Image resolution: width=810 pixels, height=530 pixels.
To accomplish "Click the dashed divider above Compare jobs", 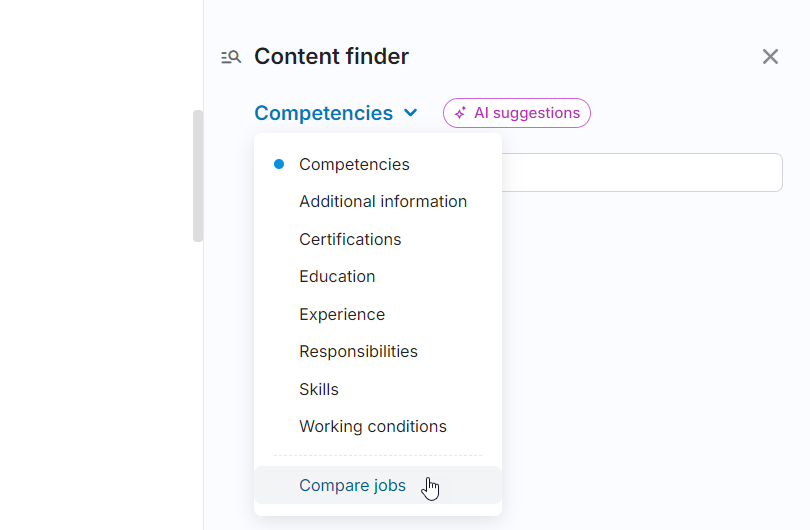I will click(x=378, y=456).
